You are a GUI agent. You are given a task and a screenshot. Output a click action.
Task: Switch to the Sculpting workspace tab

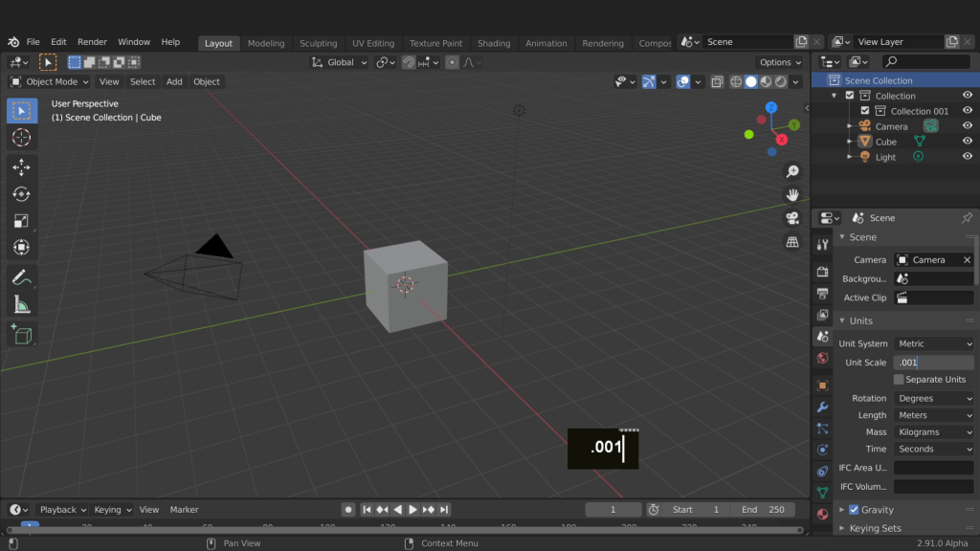tap(318, 43)
